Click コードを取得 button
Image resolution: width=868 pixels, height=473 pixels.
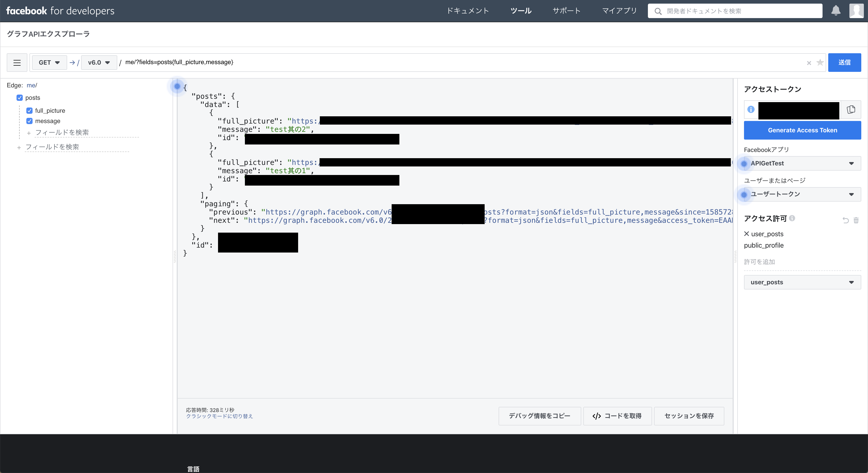point(617,416)
